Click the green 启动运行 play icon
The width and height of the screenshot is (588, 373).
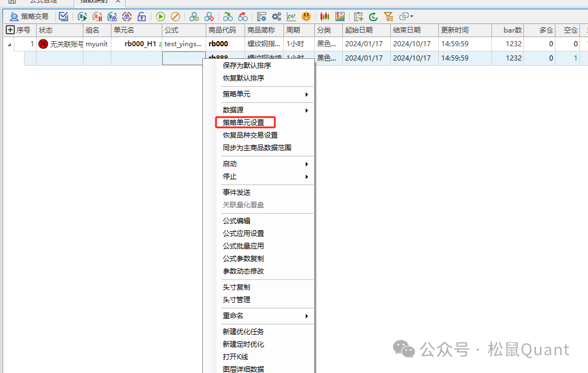point(160,16)
